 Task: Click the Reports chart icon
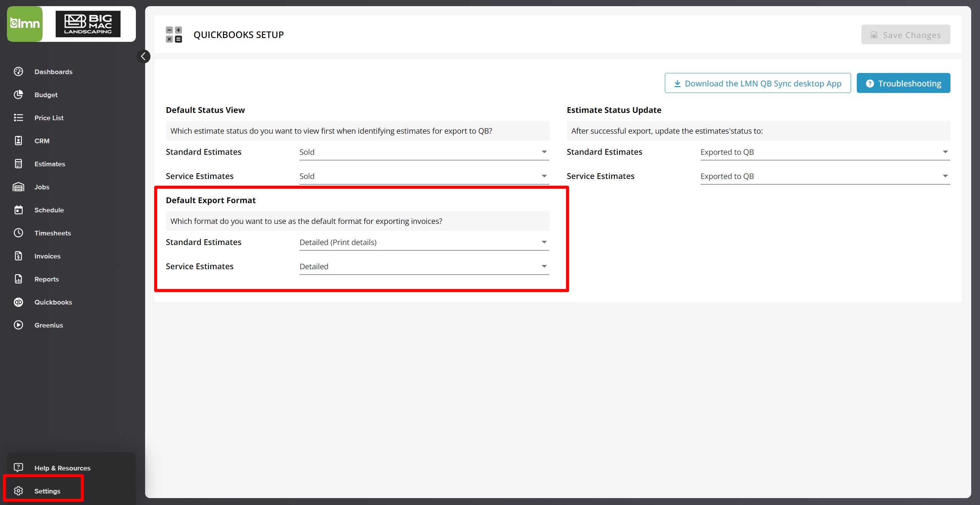(18, 279)
